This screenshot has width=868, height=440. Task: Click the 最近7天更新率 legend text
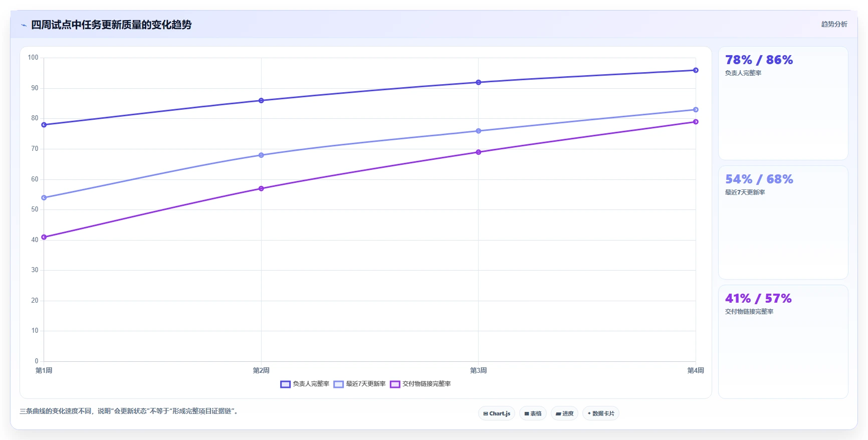(x=366, y=384)
